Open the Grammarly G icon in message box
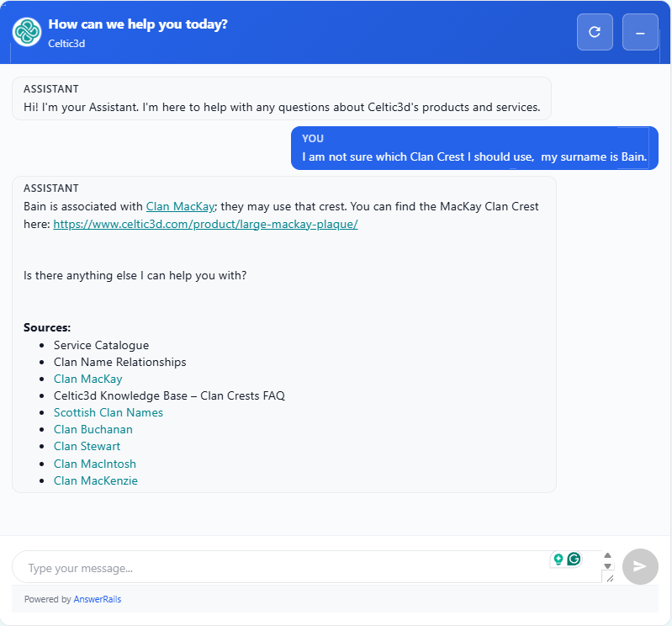 (x=574, y=559)
